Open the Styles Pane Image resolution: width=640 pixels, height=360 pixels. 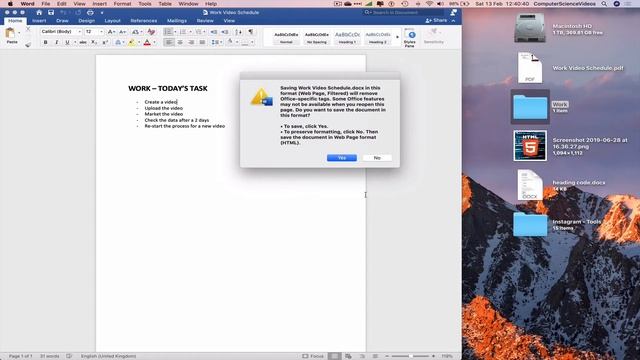[x=409, y=38]
